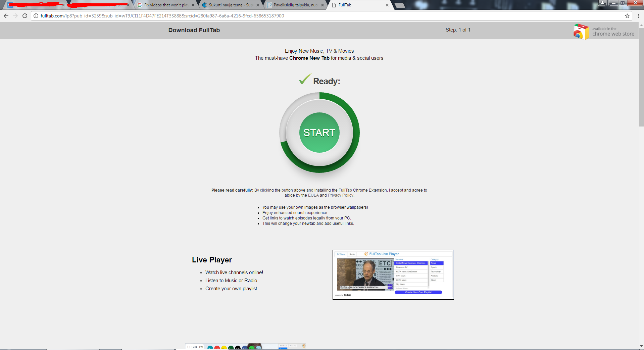Bookmark this page with the star icon
Viewport: 644px width, 350px height.
click(627, 16)
